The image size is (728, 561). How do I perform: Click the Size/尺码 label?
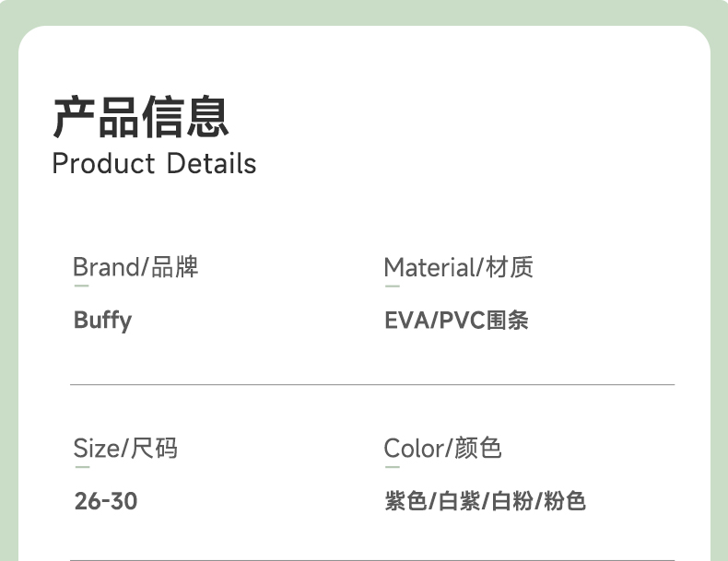[125, 449]
